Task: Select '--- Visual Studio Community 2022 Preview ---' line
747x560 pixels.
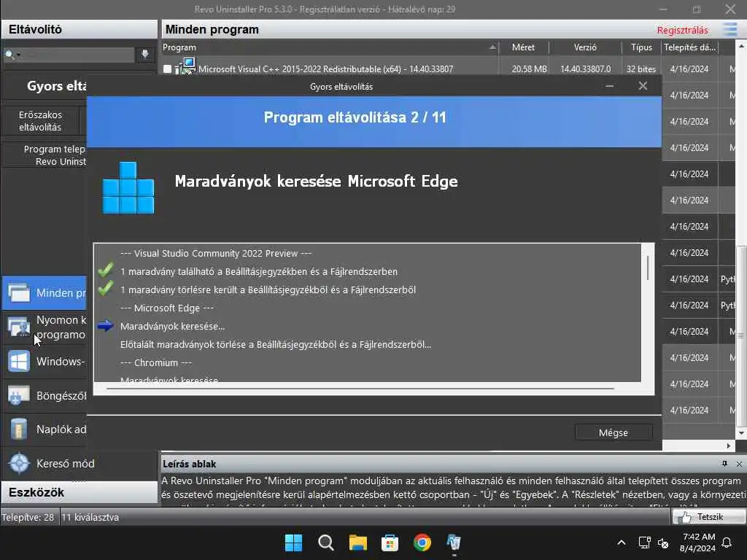Action: tap(216, 253)
